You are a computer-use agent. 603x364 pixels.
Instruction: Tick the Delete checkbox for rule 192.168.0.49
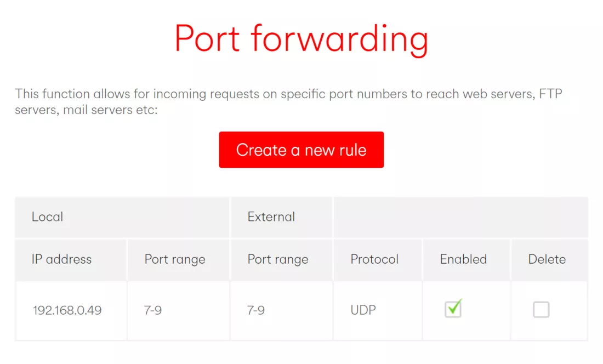pyautogui.click(x=541, y=310)
